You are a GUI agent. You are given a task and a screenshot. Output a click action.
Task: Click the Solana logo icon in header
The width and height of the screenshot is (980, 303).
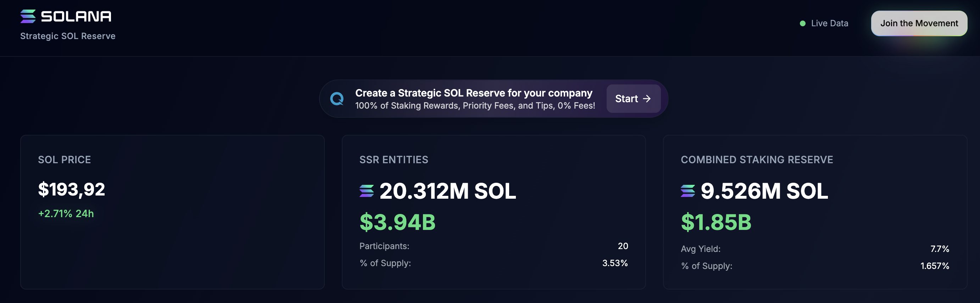tap(28, 16)
